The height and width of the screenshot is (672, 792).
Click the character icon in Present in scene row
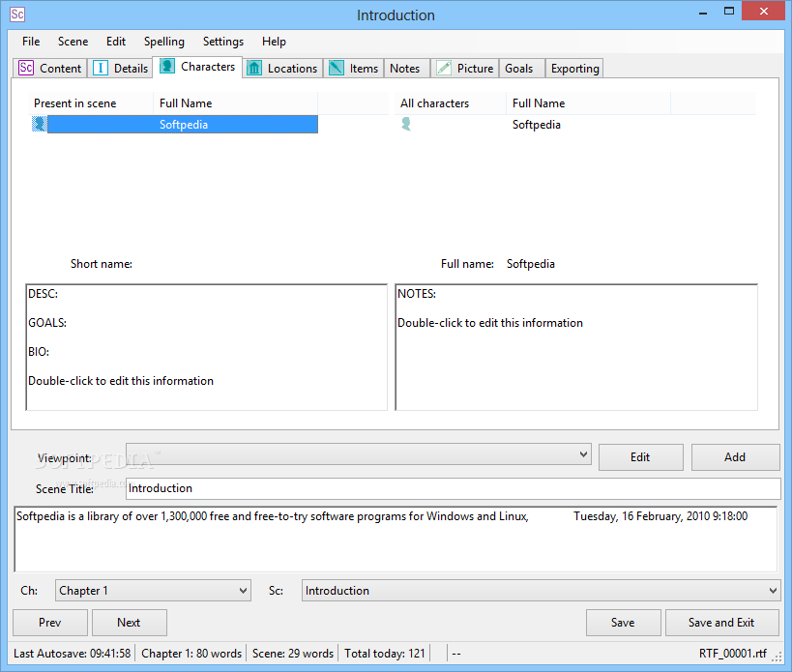tap(39, 124)
